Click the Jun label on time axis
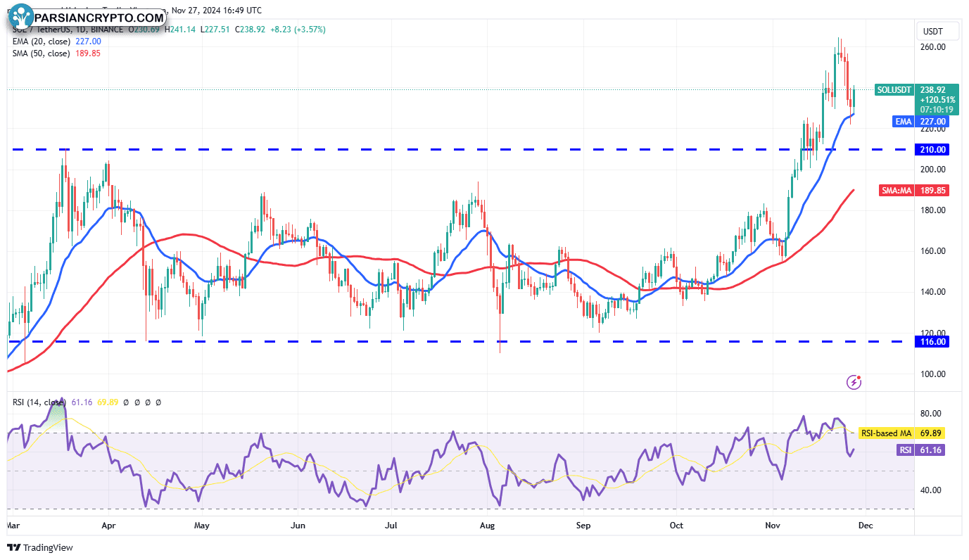Image resolution: width=969 pixels, height=560 pixels. (298, 526)
